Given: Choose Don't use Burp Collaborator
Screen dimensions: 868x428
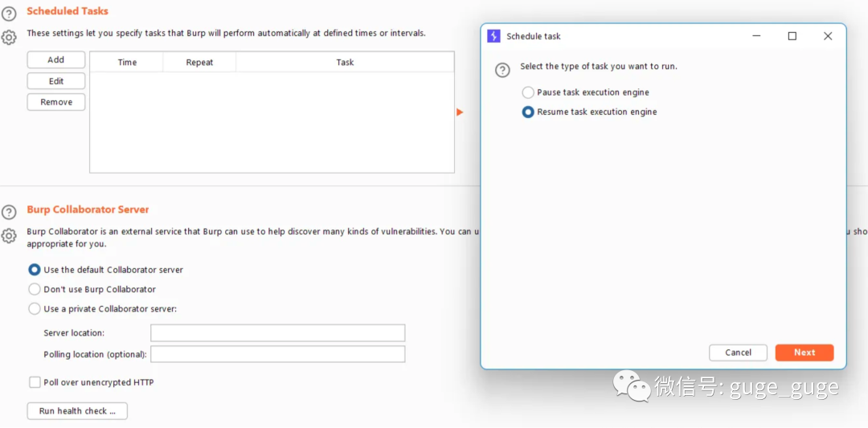Looking at the screenshot, I should click(x=92, y=289).
